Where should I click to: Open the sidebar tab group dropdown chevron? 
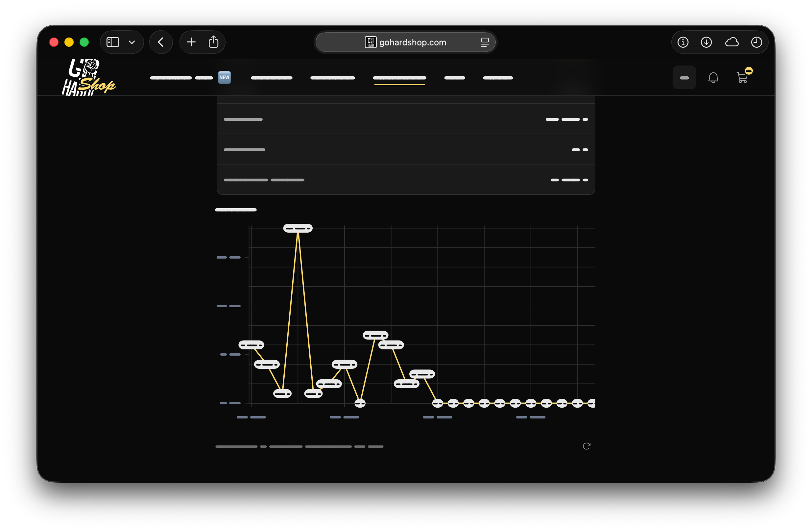(x=132, y=42)
